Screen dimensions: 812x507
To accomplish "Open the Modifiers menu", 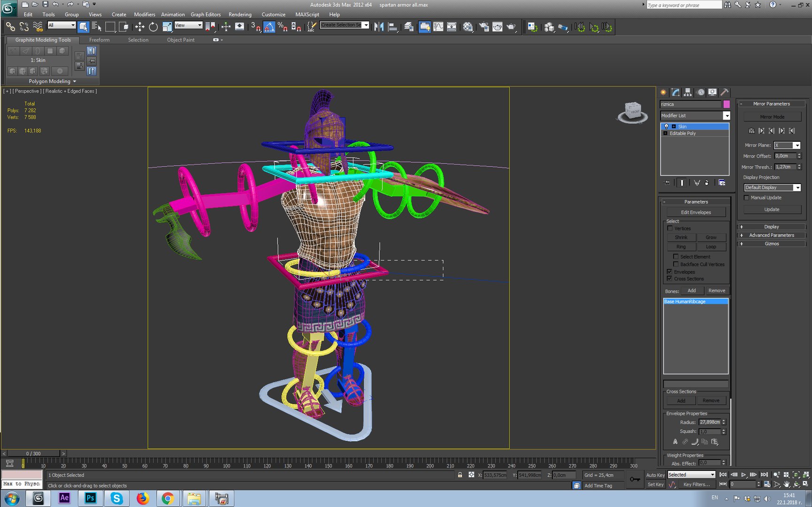I will click(145, 15).
